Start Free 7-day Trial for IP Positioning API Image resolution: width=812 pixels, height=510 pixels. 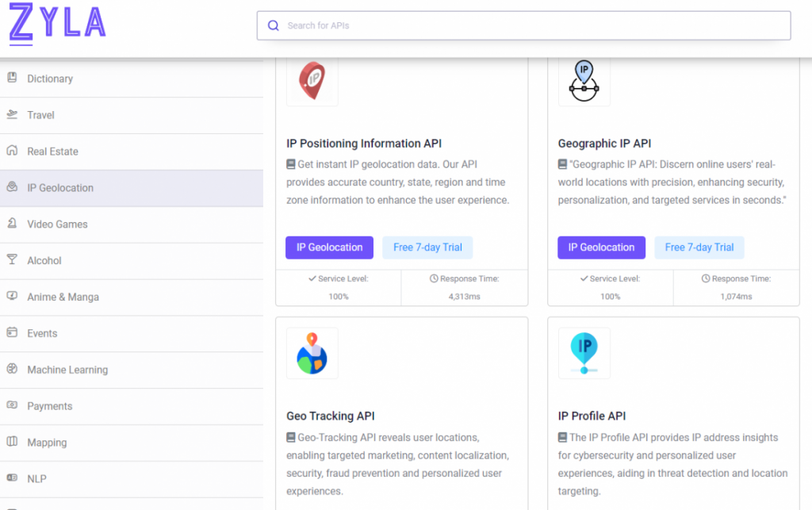427,247
